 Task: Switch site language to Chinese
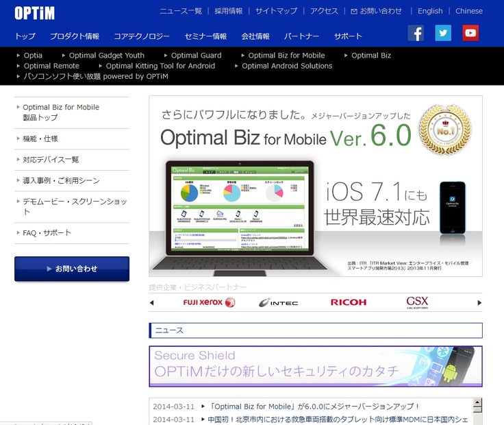[x=469, y=11]
